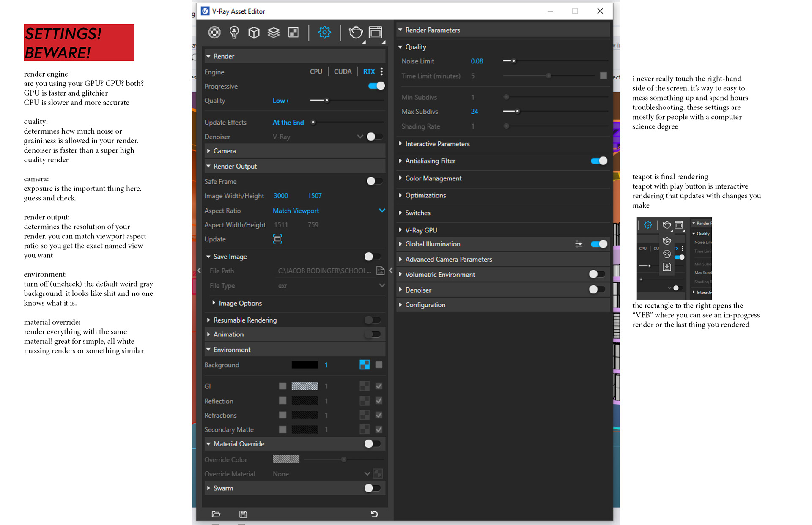This screenshot has height=525, width=812.
Task: Toggle the Progressive render switch
Action: (376, 86)
